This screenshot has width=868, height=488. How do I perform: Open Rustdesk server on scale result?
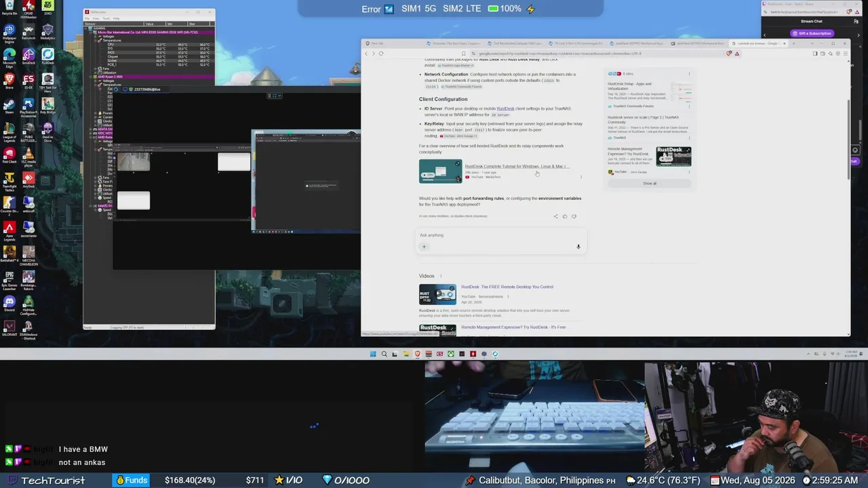click(643, 119)
